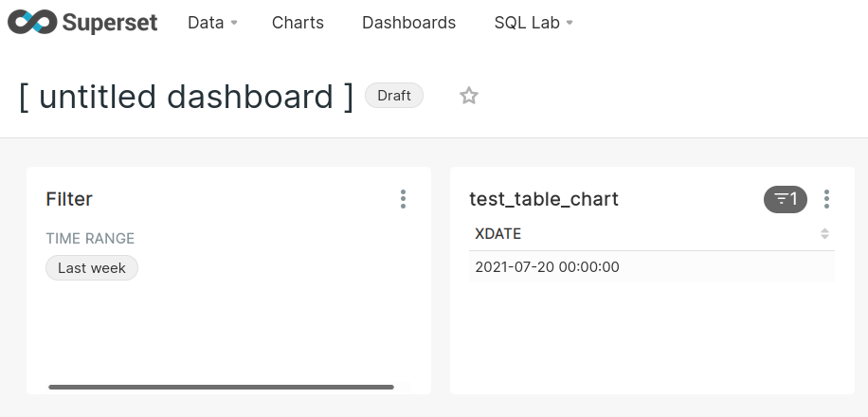The height and width of the screenshot is (417, 868).
Task: Click the TIME RANGE label
Action: (90, 238)
